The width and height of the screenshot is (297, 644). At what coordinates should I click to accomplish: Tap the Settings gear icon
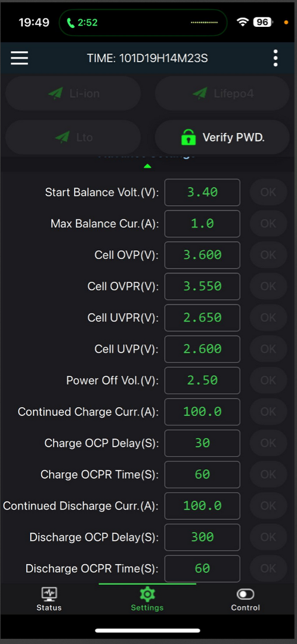[147, 594]
